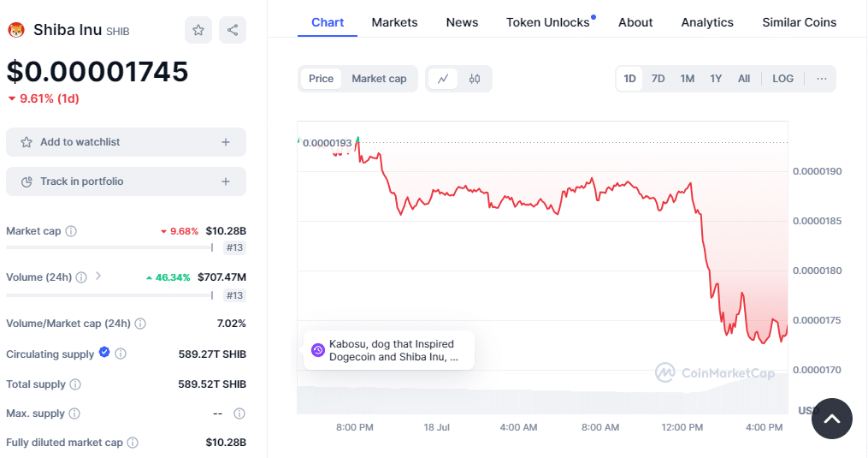Click the Volume rank progress bar
The width and height of the screenshot is (868, 458).
tap(109, 295)
